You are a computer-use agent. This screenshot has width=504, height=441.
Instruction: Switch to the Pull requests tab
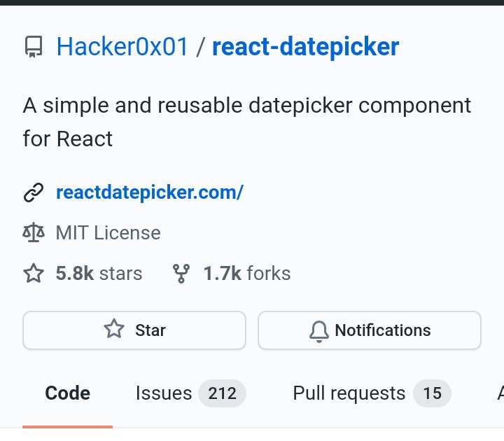[x=372, y=393]
